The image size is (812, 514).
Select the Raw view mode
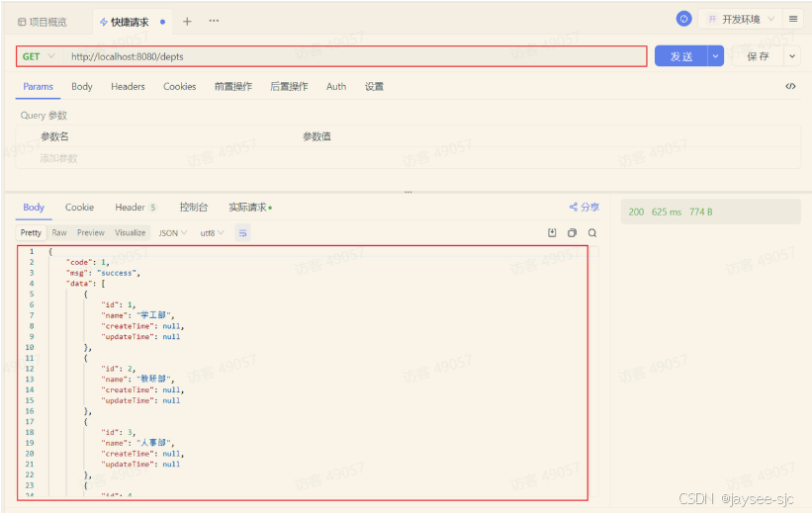click(59, 233)
